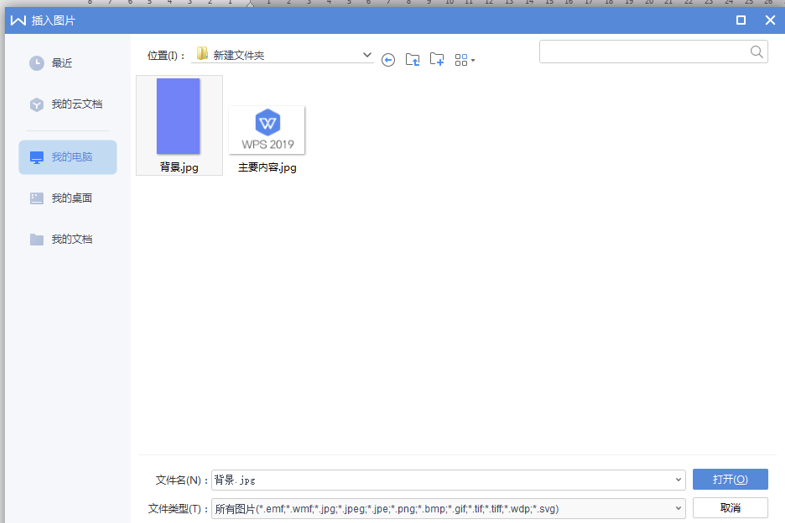Maximize the 插入图片 dialog
Viewport: 785px width, 523px height.
(x=741, y=20)
